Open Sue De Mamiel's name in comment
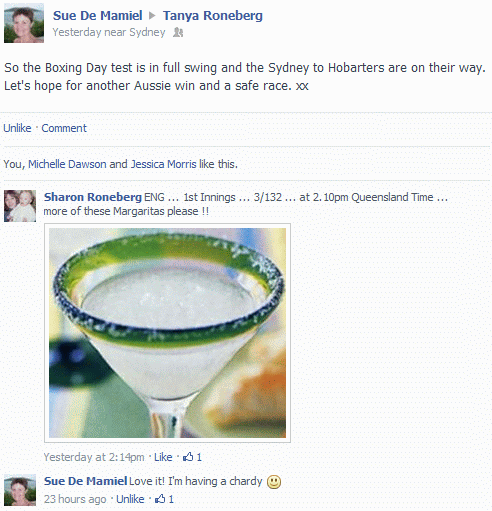This screenshot has width=492, height=511. 85,481
